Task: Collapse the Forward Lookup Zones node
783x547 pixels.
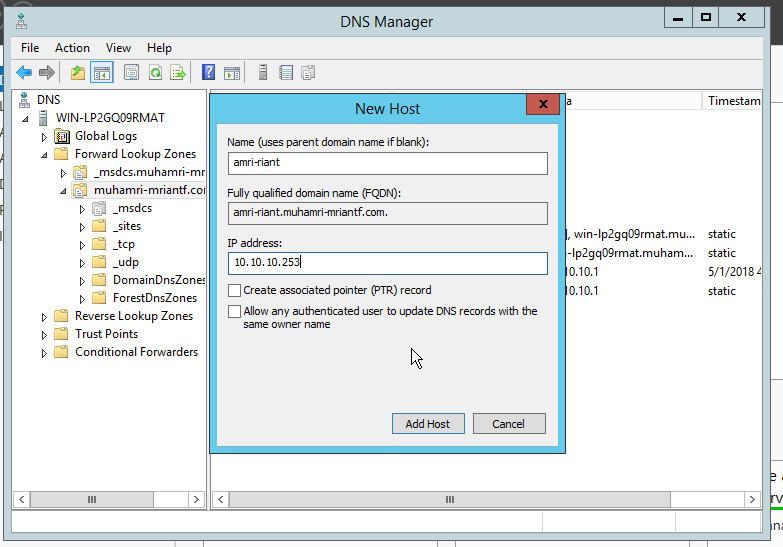Action: tap(44, 155)
